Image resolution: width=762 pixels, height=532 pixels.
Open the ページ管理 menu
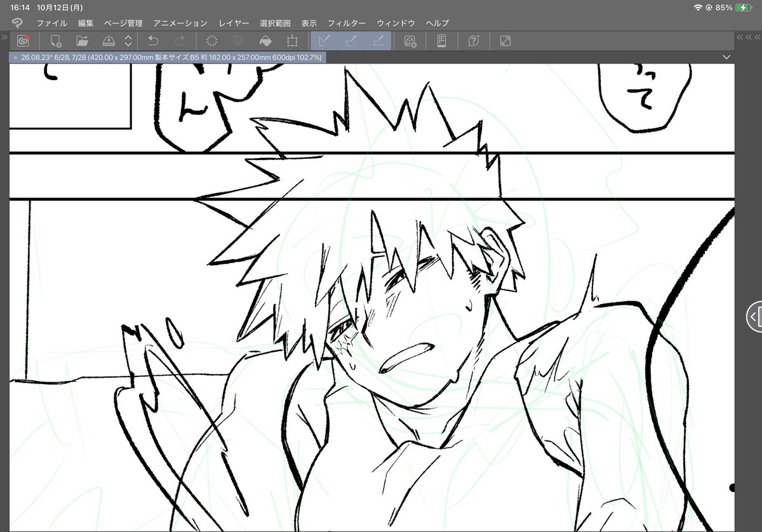(123, 23)
